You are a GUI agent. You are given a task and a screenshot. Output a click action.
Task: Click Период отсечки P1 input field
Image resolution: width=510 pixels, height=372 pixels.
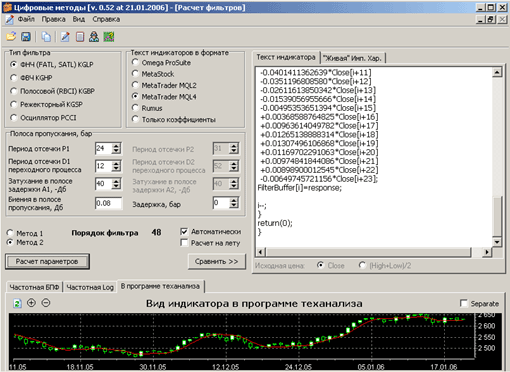tap(104, 148)
